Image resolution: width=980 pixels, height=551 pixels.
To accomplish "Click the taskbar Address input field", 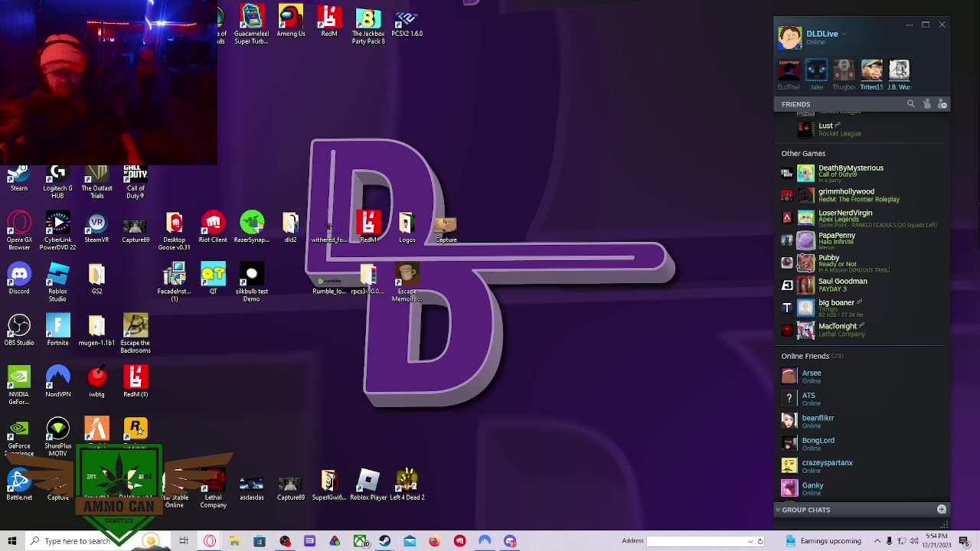I will coord(697,541).
